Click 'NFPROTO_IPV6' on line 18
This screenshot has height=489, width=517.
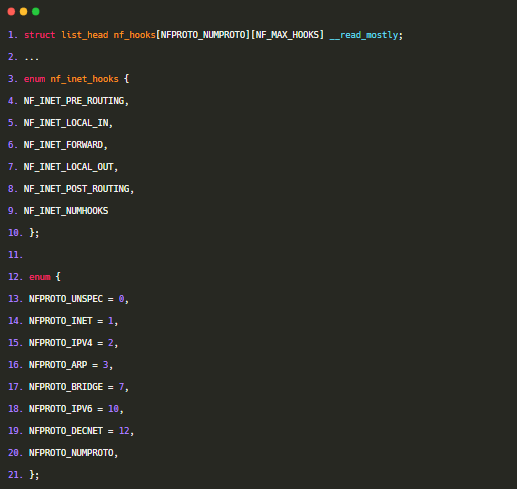point(61,409)
